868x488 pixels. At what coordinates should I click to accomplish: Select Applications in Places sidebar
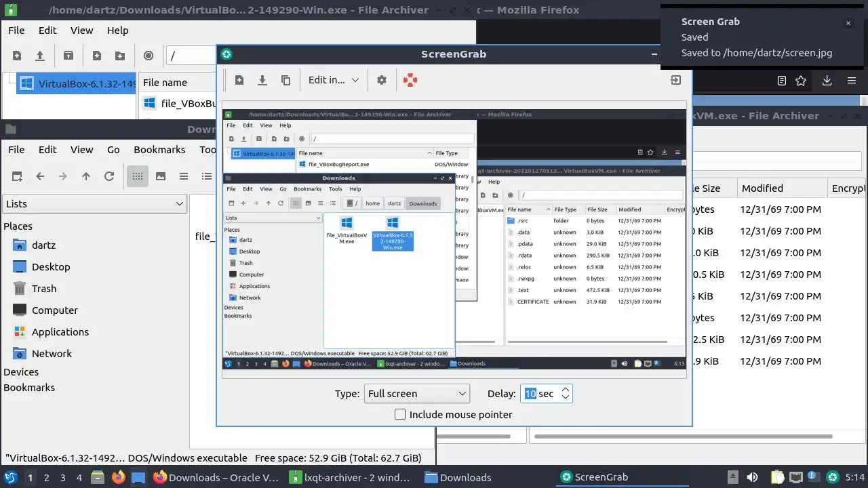60,332
